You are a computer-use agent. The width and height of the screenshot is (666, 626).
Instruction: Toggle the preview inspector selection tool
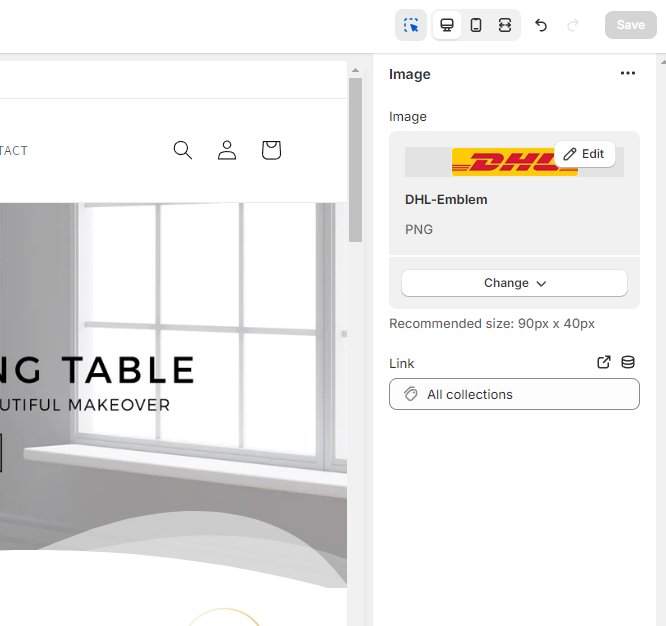411,25
